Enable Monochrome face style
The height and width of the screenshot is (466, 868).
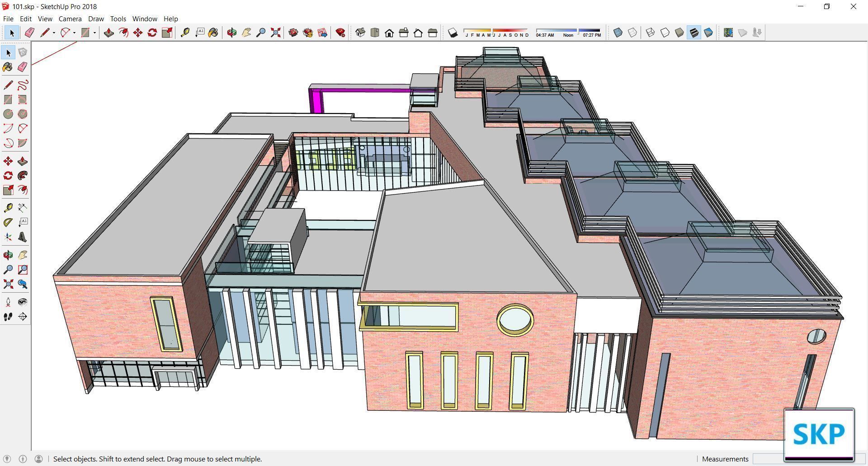pyautogui.click(x=708, y=33)
